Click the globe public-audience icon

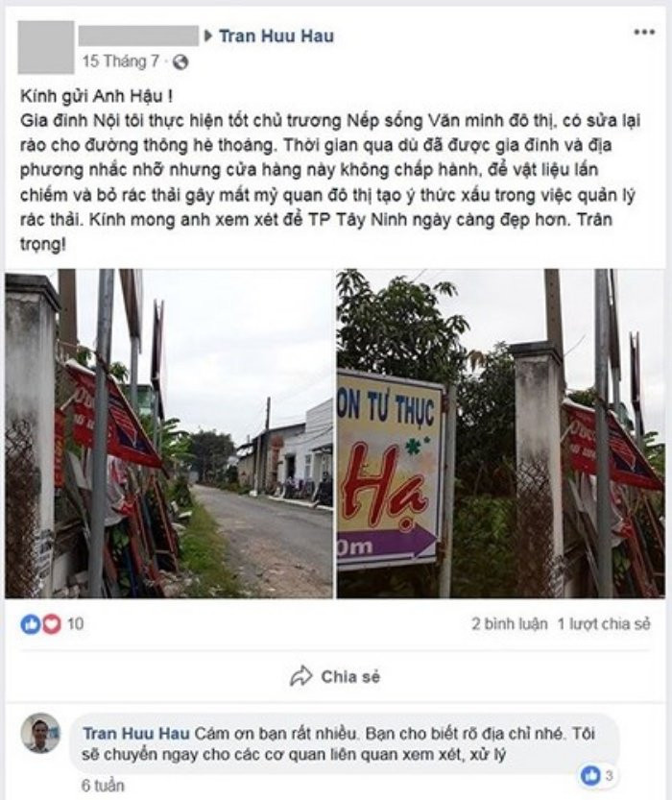click(x=180, y=62)
